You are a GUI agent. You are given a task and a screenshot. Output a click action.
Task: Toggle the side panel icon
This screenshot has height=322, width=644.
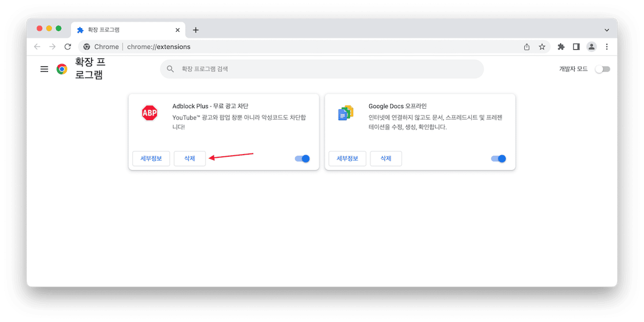point(576,47)
